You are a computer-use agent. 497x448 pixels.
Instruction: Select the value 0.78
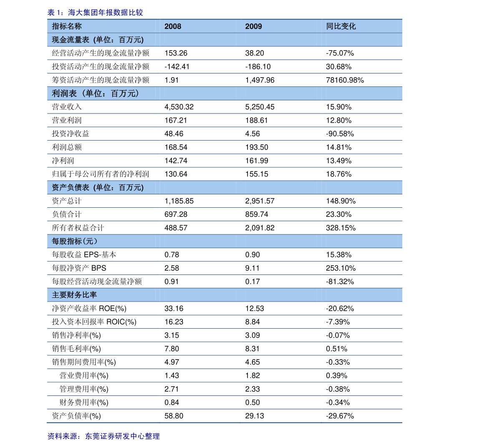tap(172, 255)
